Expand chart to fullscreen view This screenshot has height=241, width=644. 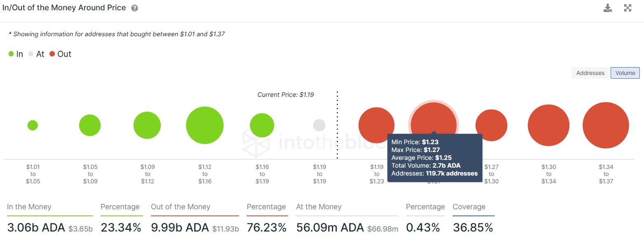pyautogui.click(x=628, y=8)
